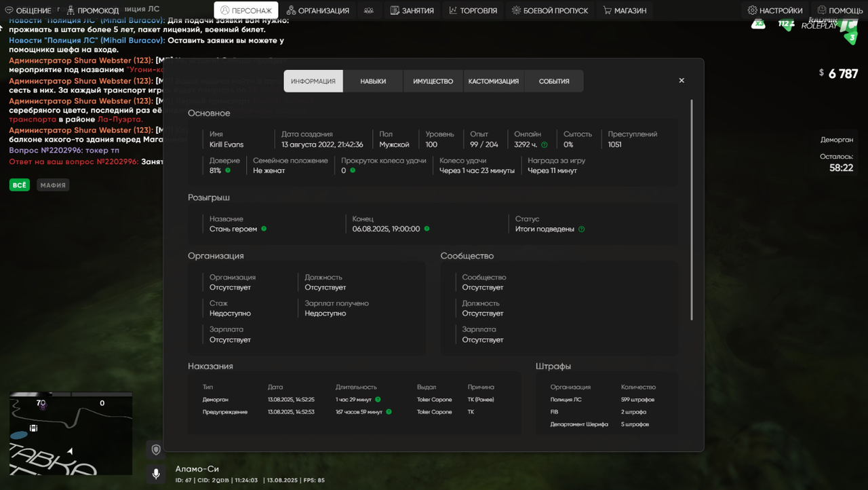868x490 pixels.
Task: Click info icon next to Онлайн 3292 ч.
Action: (544, 145)
